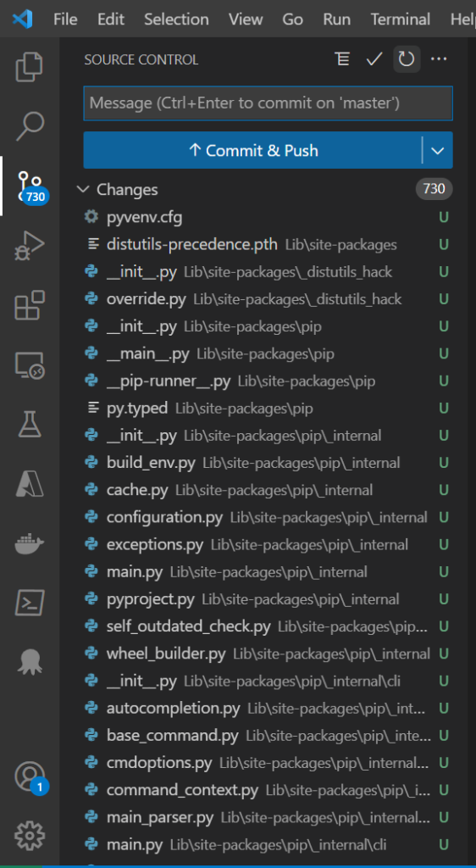Open the File menu
This screenshot has width=476, height=868.
(x=65, y=19)
